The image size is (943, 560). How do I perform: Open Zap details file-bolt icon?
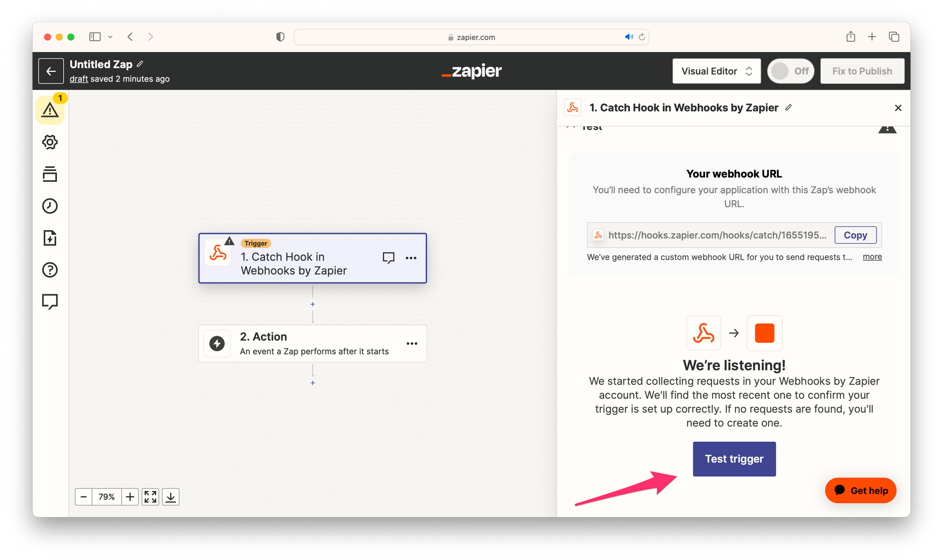[x=50, y=238]
